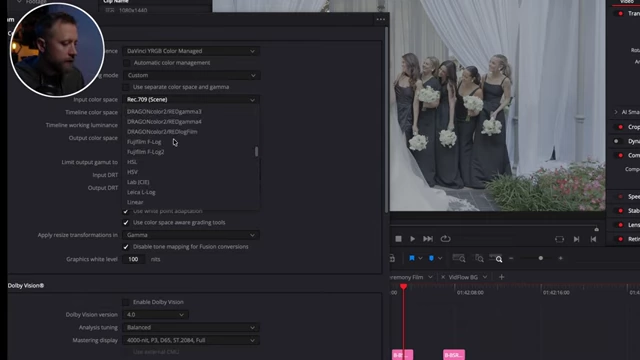Open the Color science dropdown
Viewport: 640px width, 360px height.
(191, 51)
